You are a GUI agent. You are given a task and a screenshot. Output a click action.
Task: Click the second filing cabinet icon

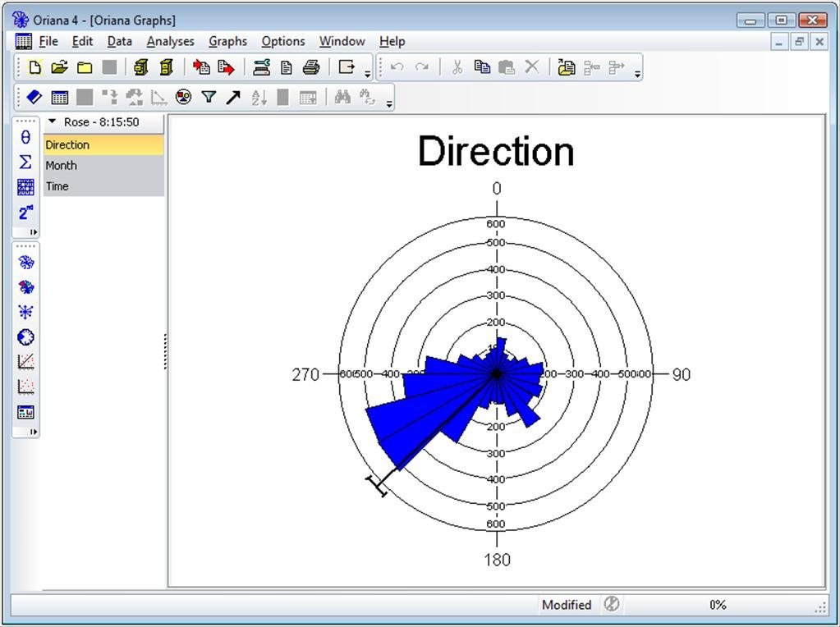(167, 67)
